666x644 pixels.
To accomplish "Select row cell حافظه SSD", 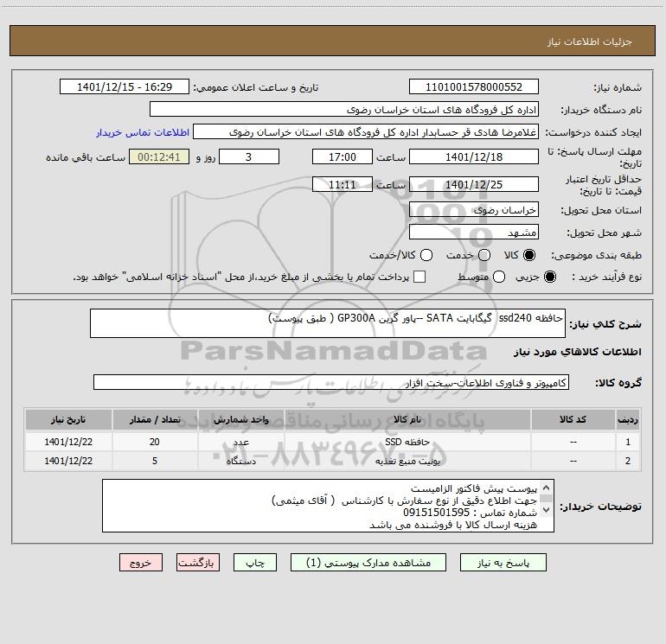I will (x=407, y=442).
